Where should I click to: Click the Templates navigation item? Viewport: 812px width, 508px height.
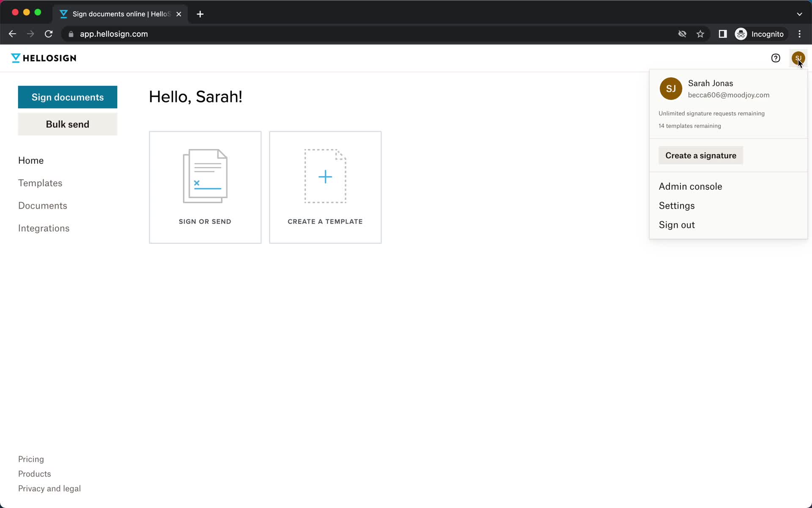[40, 182]
